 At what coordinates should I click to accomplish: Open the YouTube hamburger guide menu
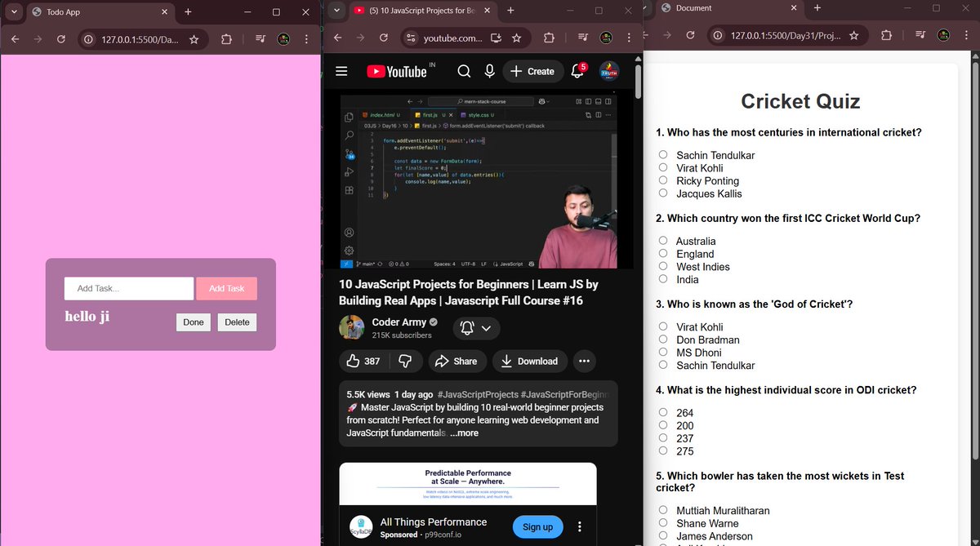tap(341, 71)
